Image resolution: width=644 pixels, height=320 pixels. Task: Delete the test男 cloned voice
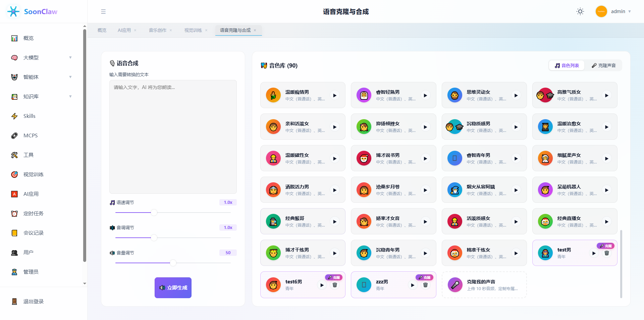(x=607, y=253)
